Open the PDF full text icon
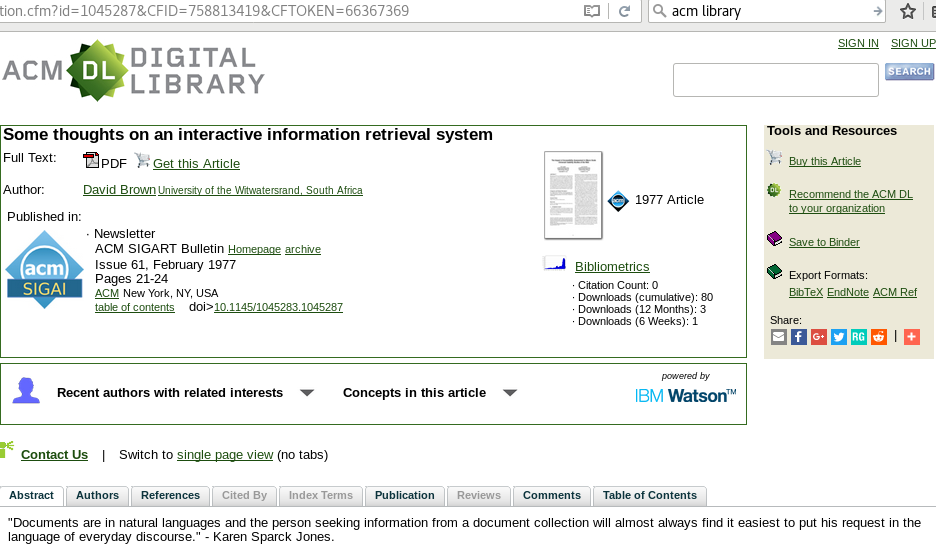Screen dimensions: 936x556 (91, 161)
